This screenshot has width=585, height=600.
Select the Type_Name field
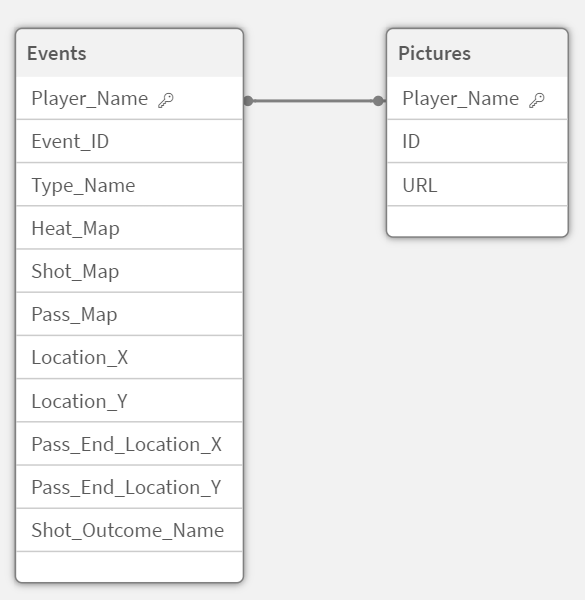129,185
